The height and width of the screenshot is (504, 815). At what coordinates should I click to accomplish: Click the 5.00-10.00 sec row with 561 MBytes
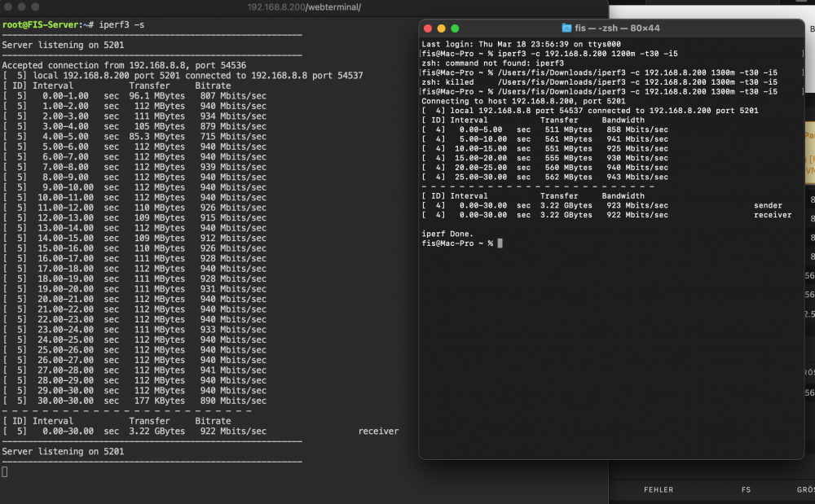click(544, 139)
